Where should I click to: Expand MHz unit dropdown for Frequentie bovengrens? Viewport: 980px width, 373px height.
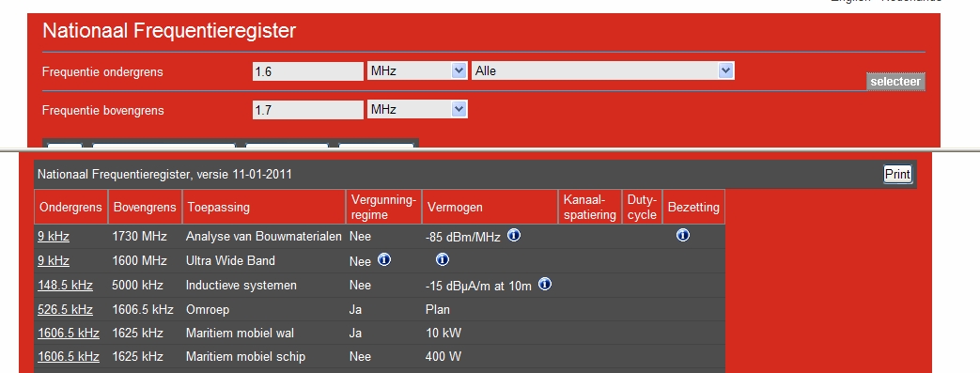click(417, 109)
